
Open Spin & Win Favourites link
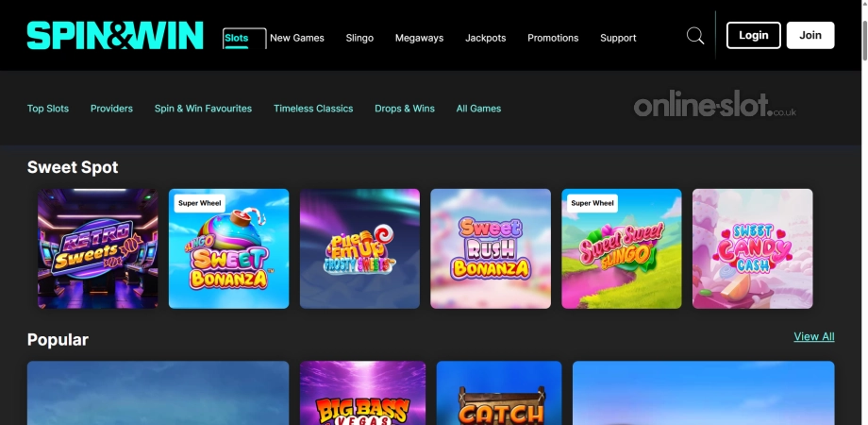pyautogui.click(x=203, y=109)
